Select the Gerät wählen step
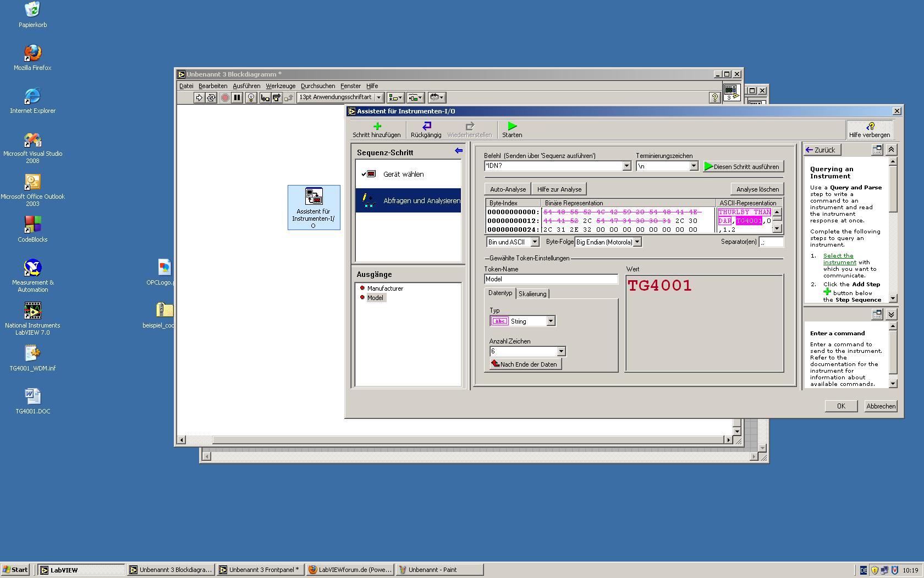The width and height of the screenshot is (924, 578). point(408,174)
